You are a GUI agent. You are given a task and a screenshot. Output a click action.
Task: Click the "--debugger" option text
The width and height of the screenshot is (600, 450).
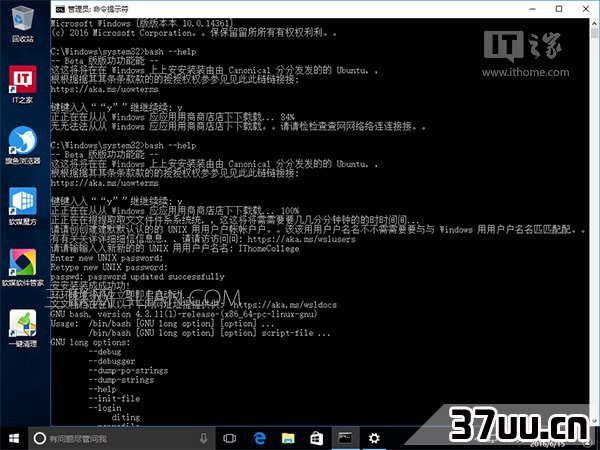pos(112,361)
